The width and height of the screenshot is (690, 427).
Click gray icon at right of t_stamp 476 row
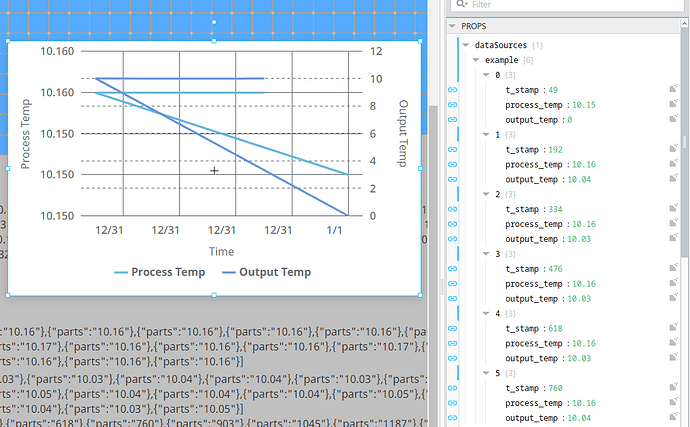coord(673,268)
